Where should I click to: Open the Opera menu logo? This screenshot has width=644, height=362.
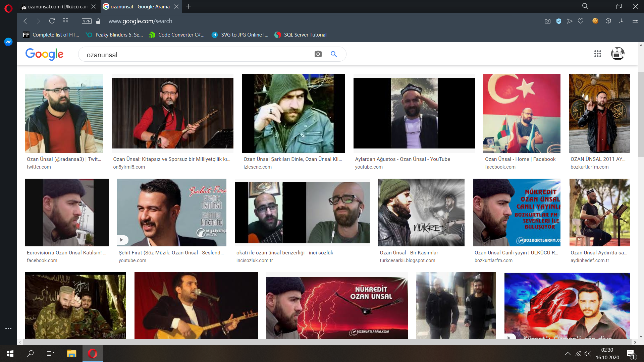click(8, 8)
